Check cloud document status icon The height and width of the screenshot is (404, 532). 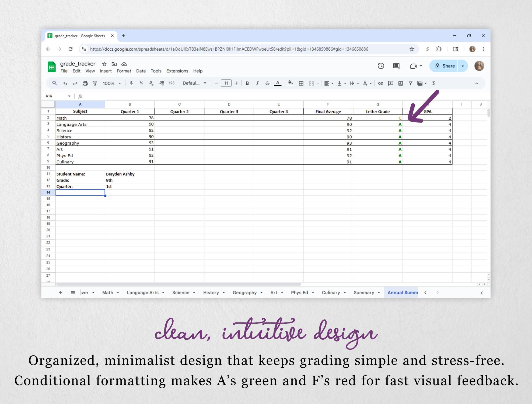tap(124, 64)
